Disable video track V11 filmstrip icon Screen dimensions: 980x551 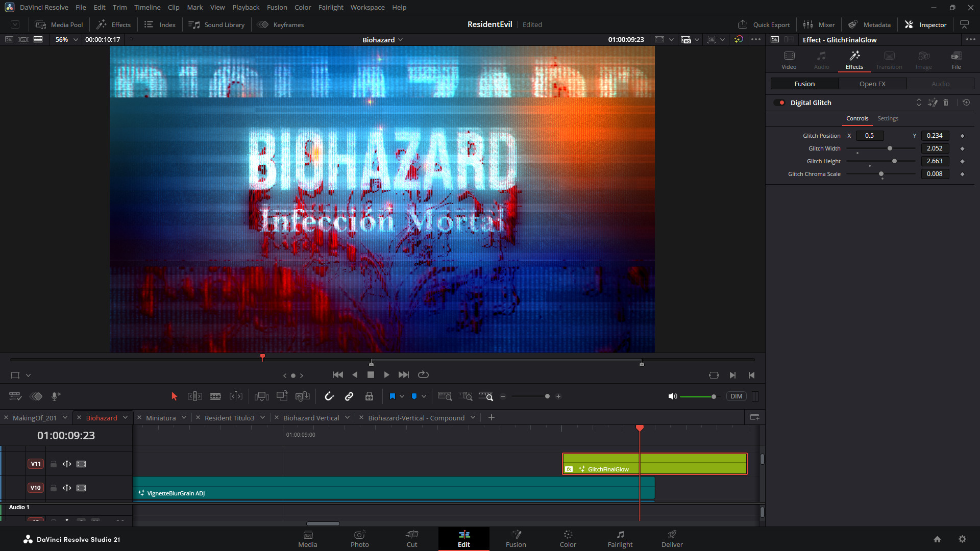click(x=81, y=464)
